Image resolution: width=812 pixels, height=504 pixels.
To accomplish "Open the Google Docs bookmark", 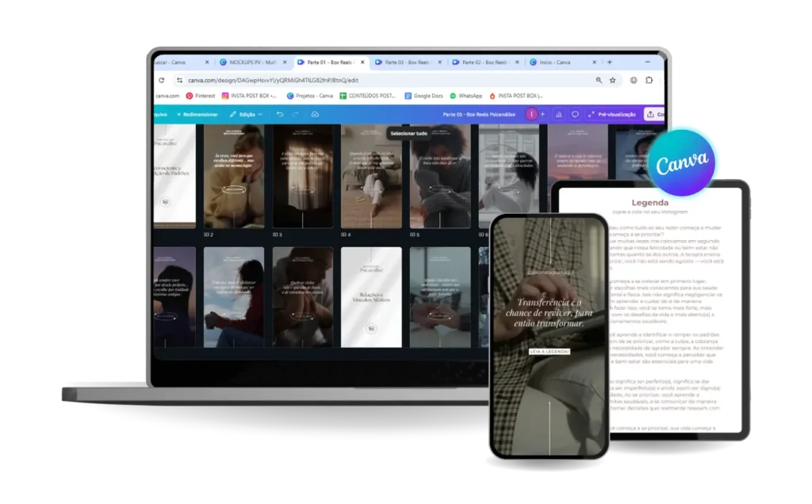I will point(423,96).
